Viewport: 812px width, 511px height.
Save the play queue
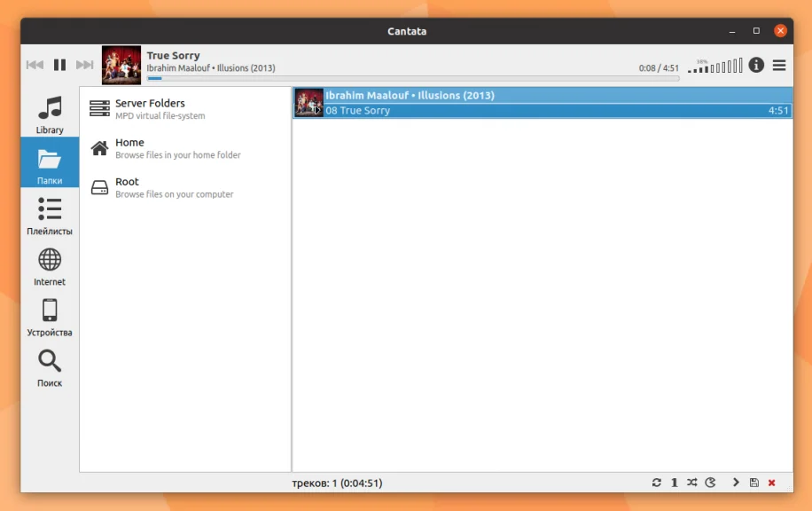coord(754,483)
